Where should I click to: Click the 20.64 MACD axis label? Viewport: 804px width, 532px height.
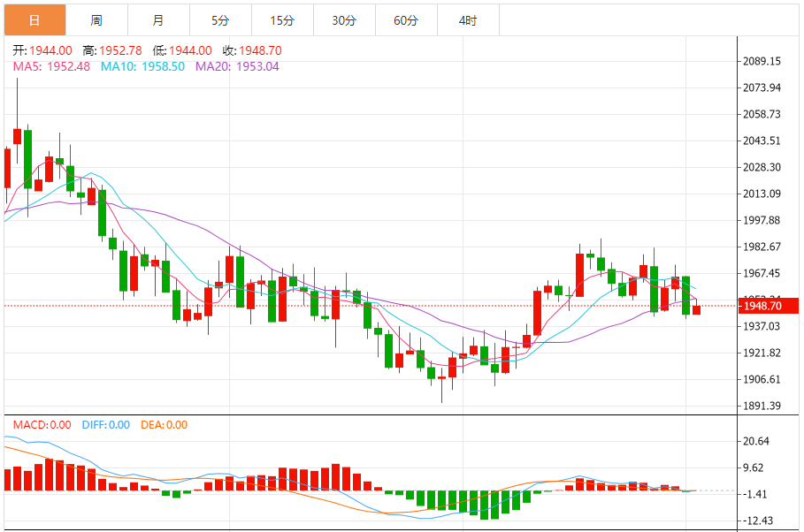click(x=756, y=441)
